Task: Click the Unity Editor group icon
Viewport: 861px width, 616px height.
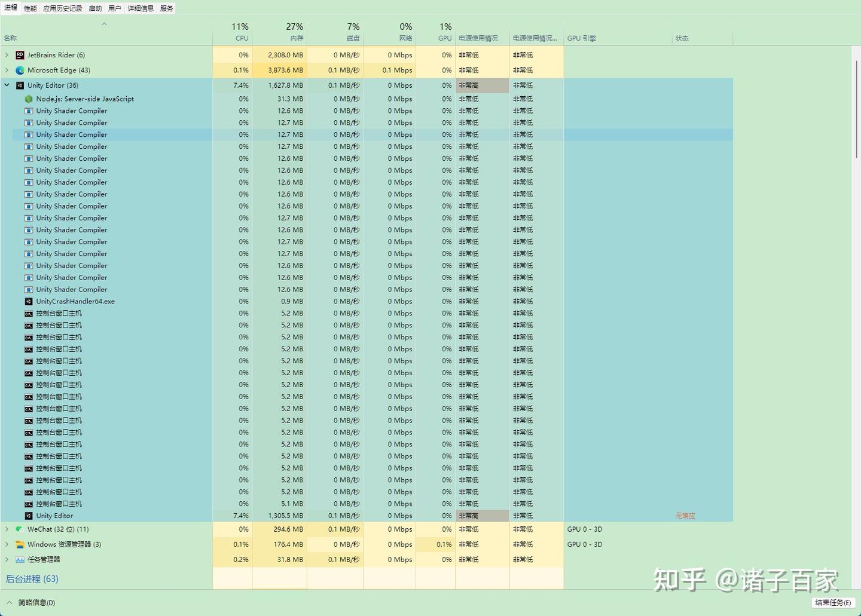Action: 20,85
